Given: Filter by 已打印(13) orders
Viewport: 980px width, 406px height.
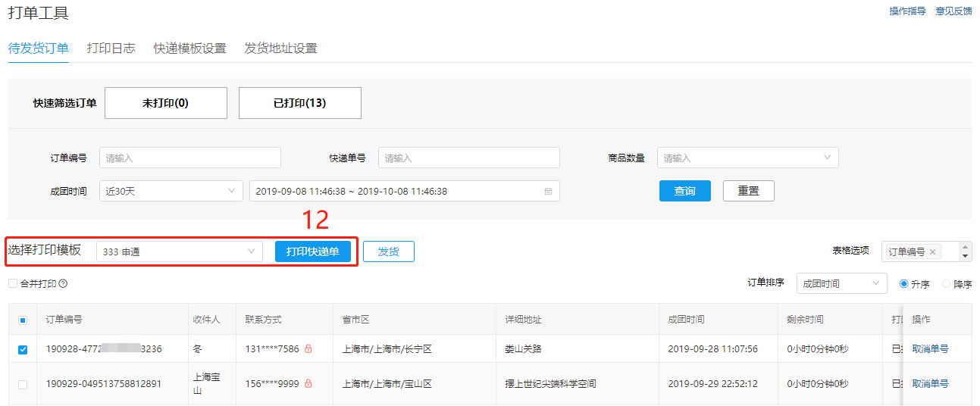Looking at the screenshot, I should (299, 103).
